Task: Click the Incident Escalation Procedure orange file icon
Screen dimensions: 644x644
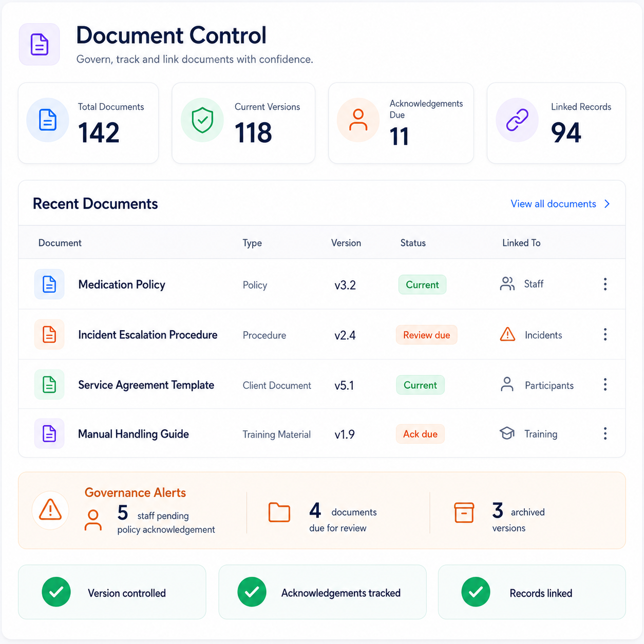Action: point(49,334)
